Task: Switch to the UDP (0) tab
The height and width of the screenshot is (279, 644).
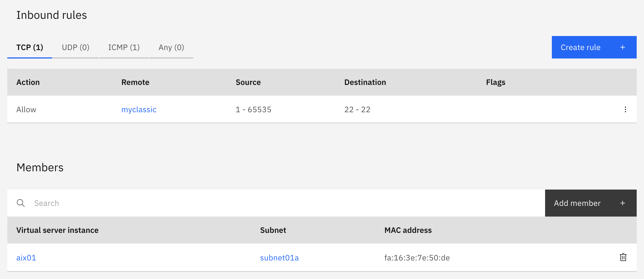Action: pos(76,47)
